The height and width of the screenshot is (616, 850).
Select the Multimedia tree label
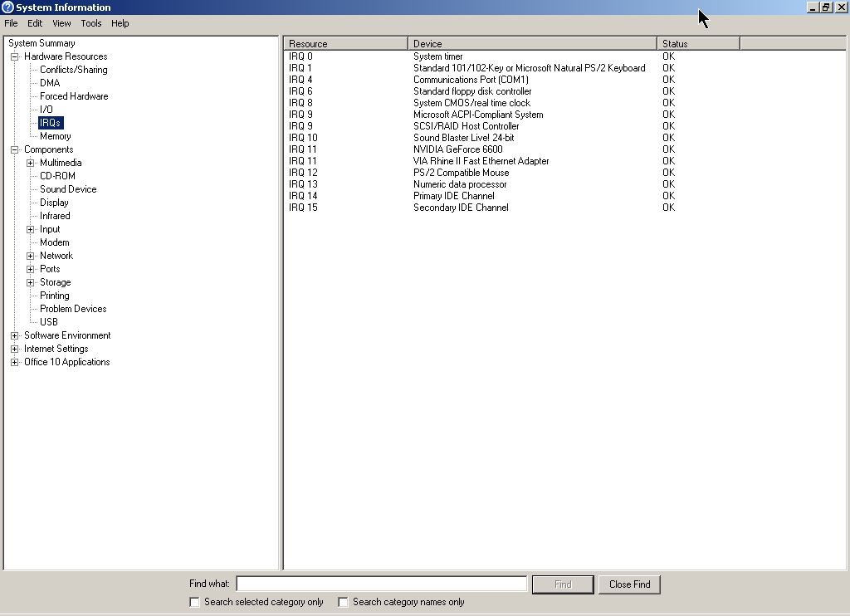coord(61,163)
